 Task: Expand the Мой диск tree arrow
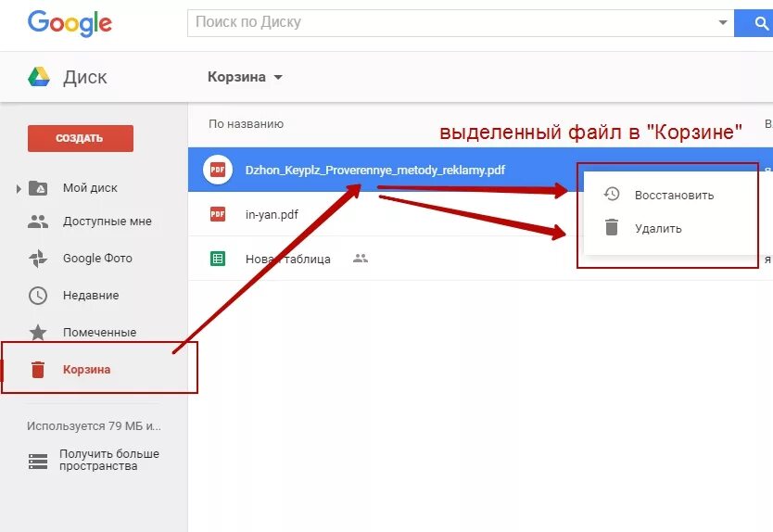(19, 188)
